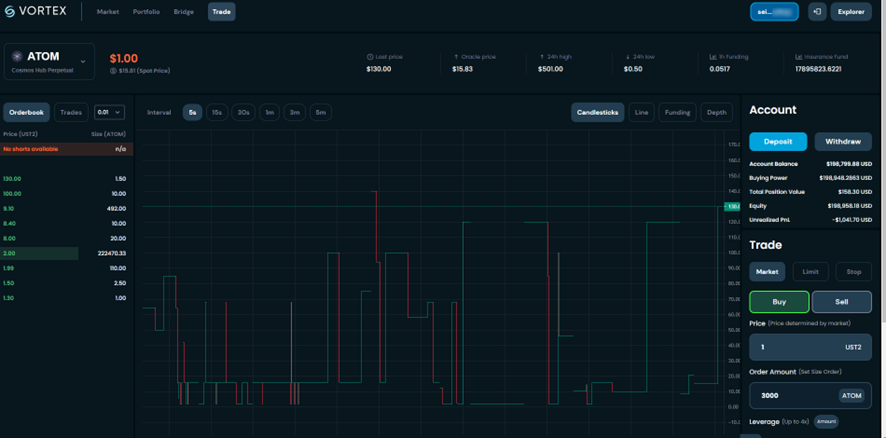
Task: Click the 1.99 orderbook bid row
Action: click(x=67, y=268)
